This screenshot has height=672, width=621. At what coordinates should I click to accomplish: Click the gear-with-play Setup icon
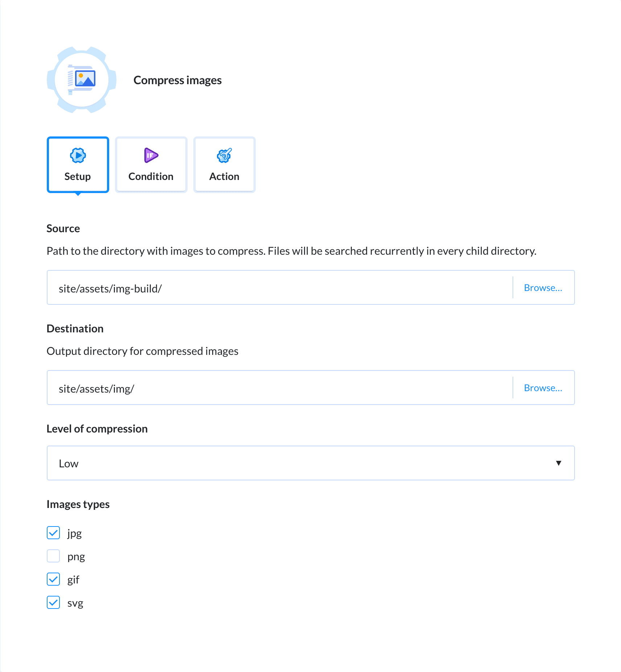click(x=78, y=155)
